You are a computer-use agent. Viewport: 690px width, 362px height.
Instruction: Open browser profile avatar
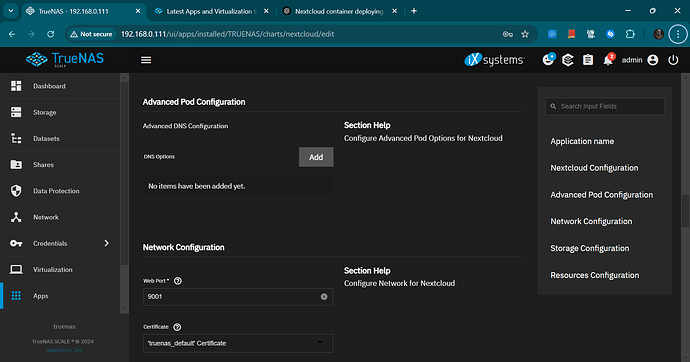click(x=658, y=34)
